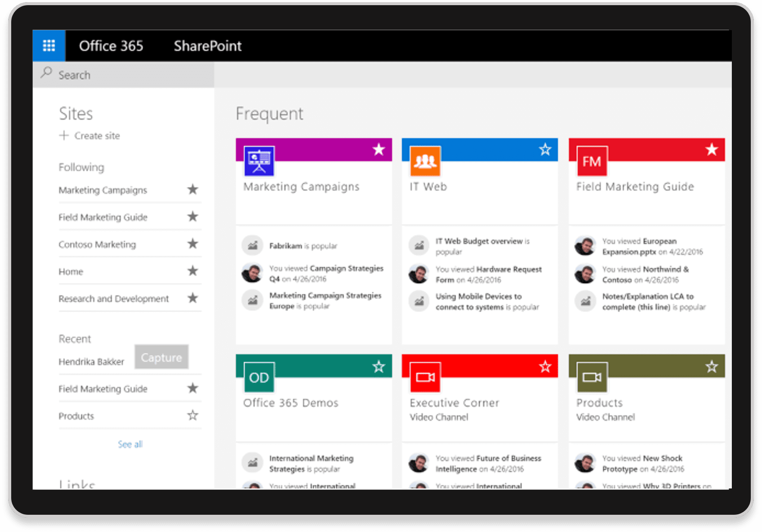The image size is (762, 532).
Task: Click the search magnifier icon
Action: pyautogui.click(x=46, y=73)
